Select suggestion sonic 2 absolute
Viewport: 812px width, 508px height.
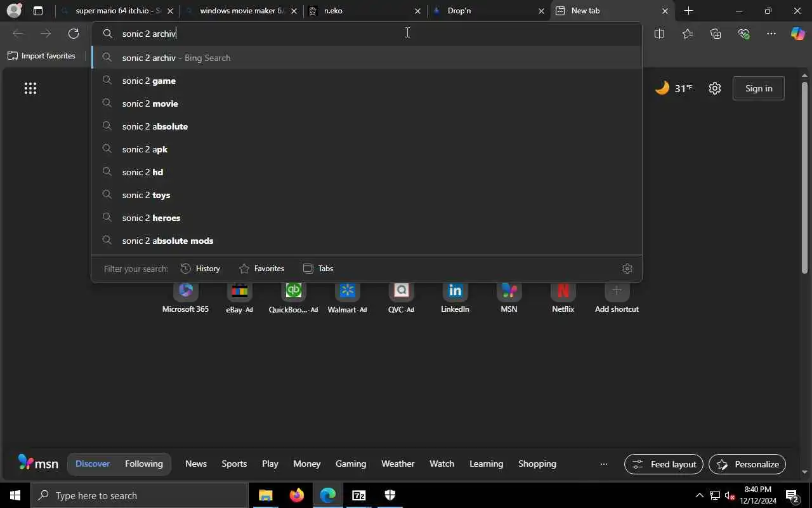point(367,126)
